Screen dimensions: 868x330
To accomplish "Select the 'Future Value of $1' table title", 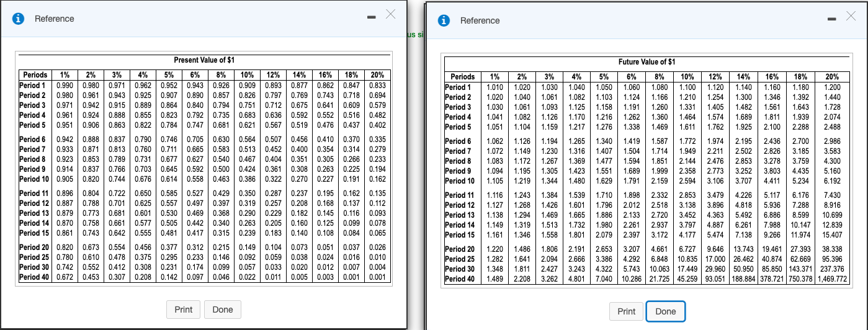I will coord(647,62).
